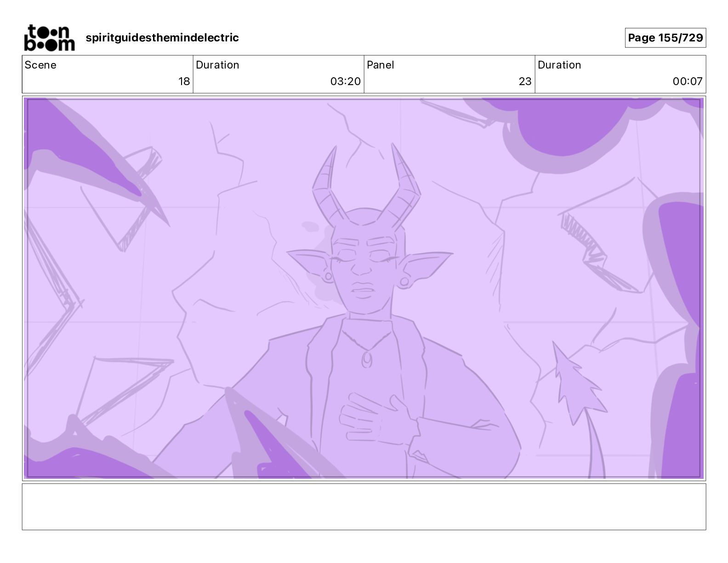Viewport: 728px width, 563px height.
Task: Click the empty notes box below the panel
Action: (364, 506)
